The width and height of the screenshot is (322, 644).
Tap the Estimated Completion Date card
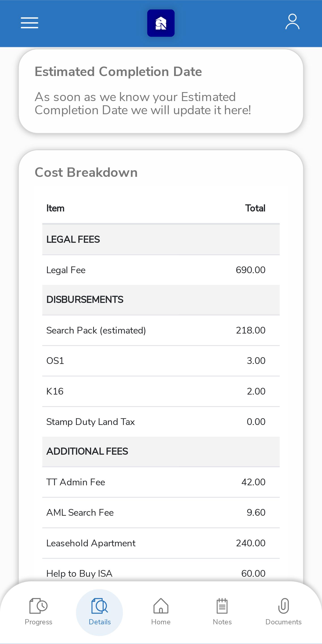(161, 91)
